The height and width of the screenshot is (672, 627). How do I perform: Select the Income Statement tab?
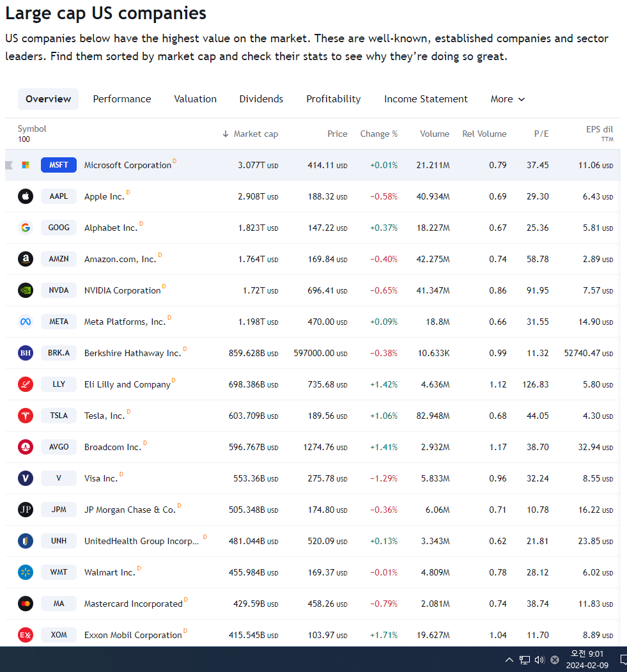click(x=426, y=99)
